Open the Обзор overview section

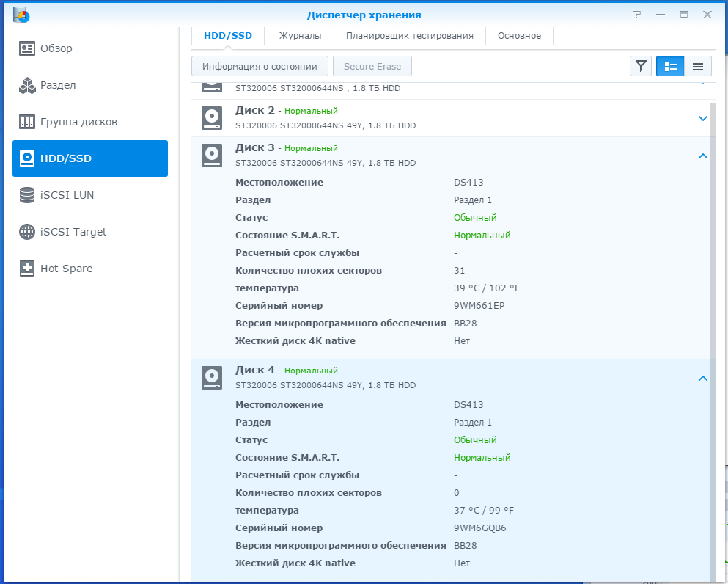point(90,48)
